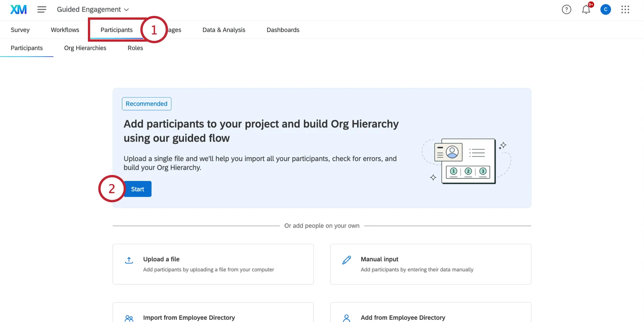The height and width of the screenshot is (322, 644).
Task: Click the Manual input pencil icon
Action: pyautogui.click(x=347, y=260)
